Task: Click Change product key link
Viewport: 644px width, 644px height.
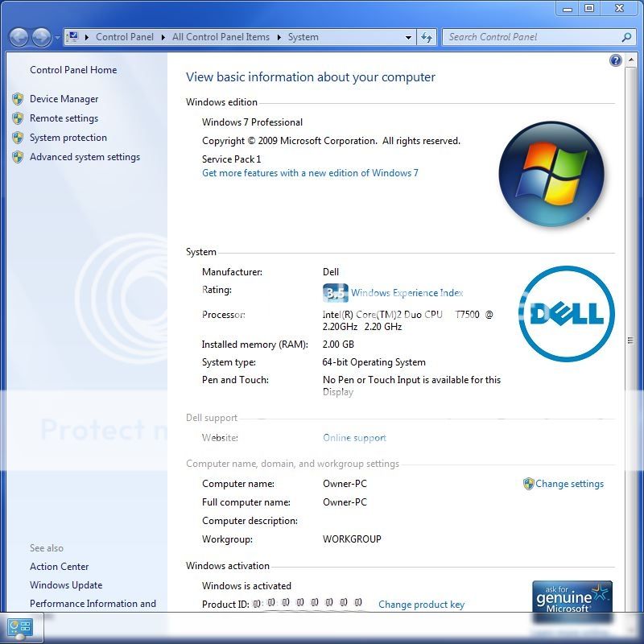Action: pyautogui.click(x=421, y=605)
